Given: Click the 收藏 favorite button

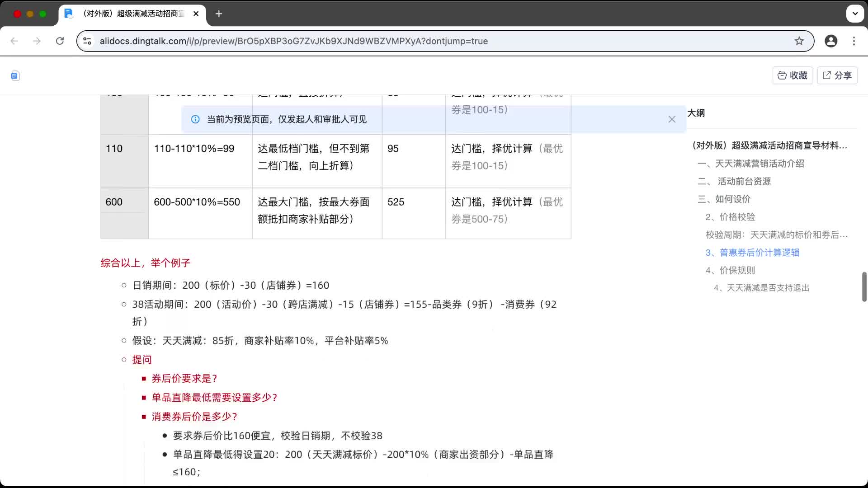Looking at the screenshot, I should (793, 75).
